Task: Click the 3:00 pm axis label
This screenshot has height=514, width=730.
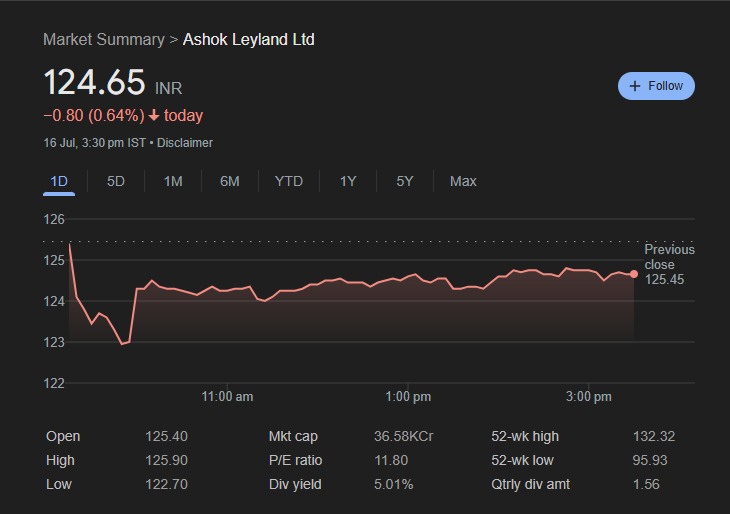Action: tap(589, 397)
